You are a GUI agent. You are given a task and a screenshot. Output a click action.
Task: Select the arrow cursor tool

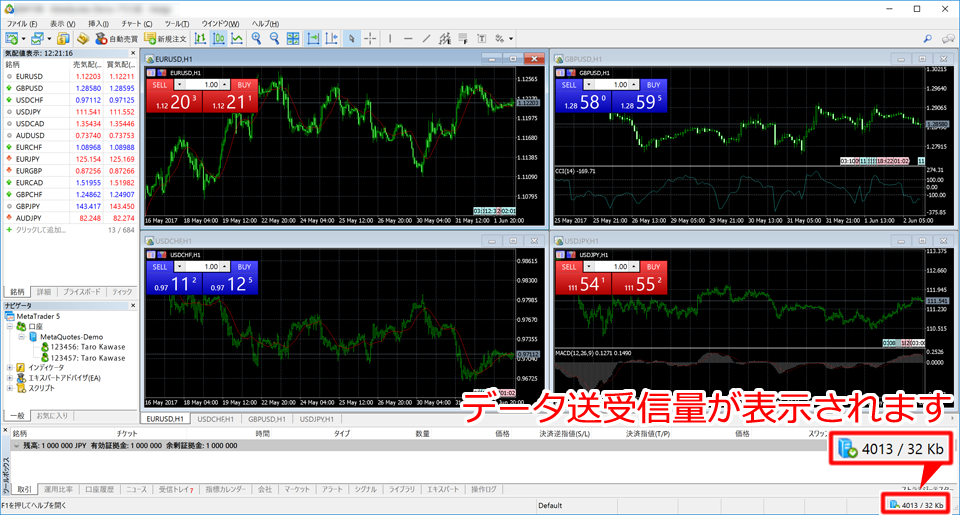351,39
